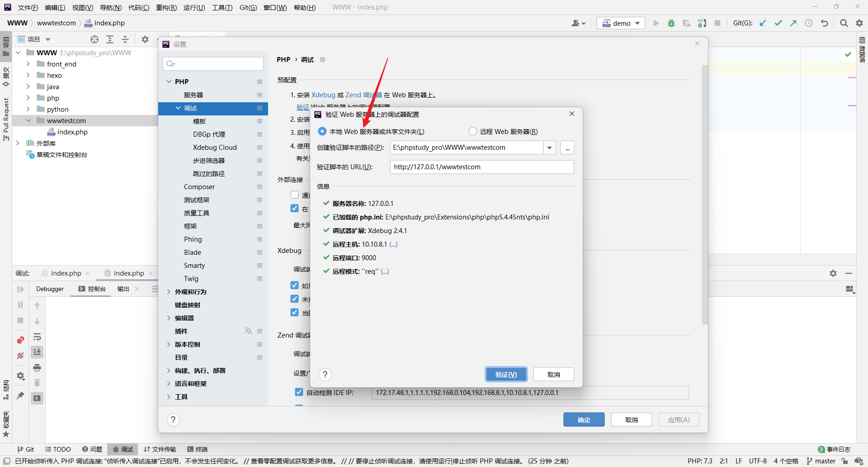This screenshot has width=868, height=467.
Task: Click the Git update project arrow icon
Action: 763,23
